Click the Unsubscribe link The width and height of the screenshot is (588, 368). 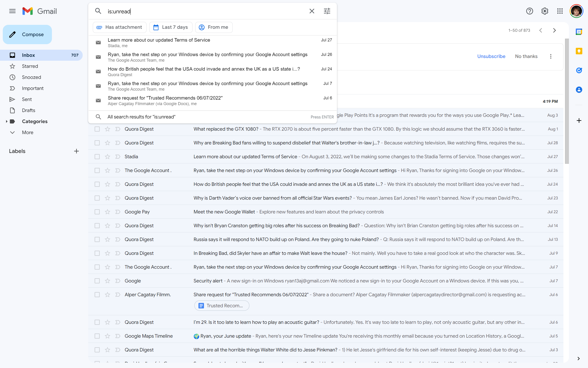coord(491,57)
